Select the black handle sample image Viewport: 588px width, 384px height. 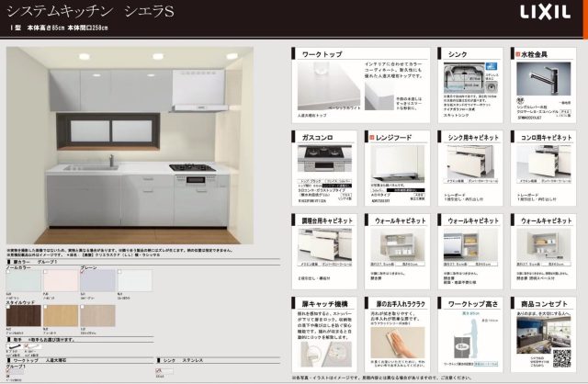pyautogui.click(x=15, y=346)
